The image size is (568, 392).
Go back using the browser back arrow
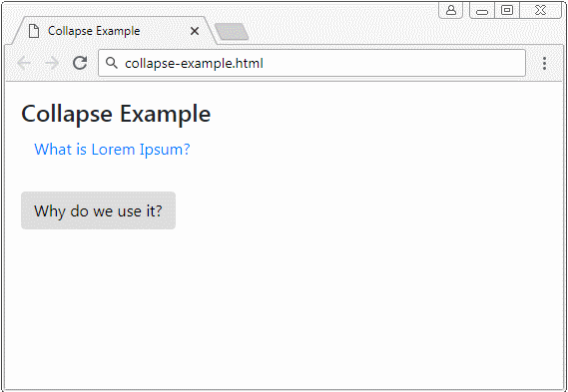pos(24,64)
